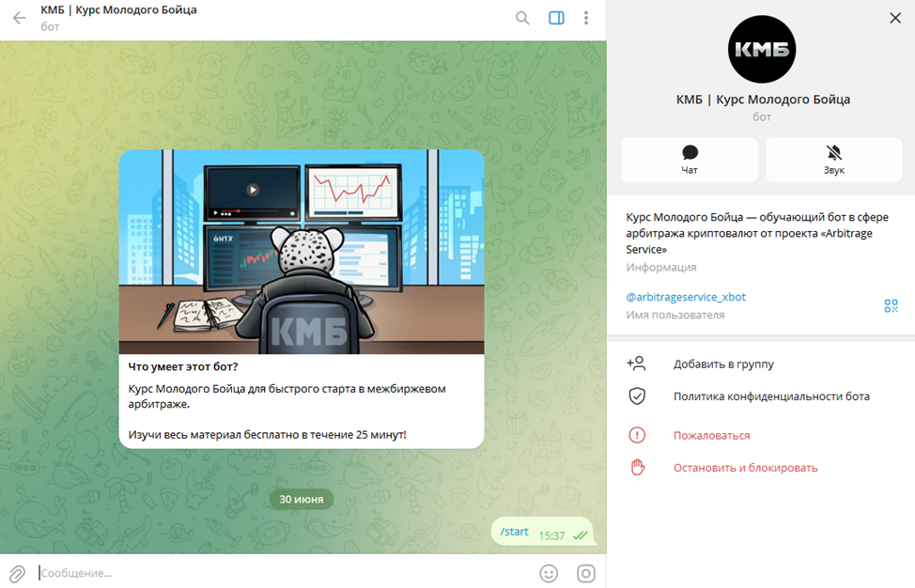Screen dimensions: 915x588
Task: Click the /start command message
Action: pyautogui.click(x=514, y=532)
